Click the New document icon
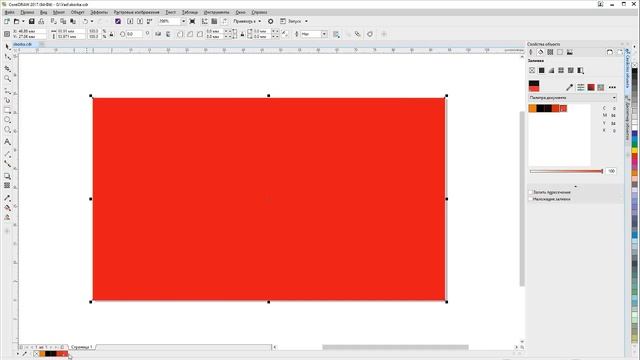 point(7,21)
